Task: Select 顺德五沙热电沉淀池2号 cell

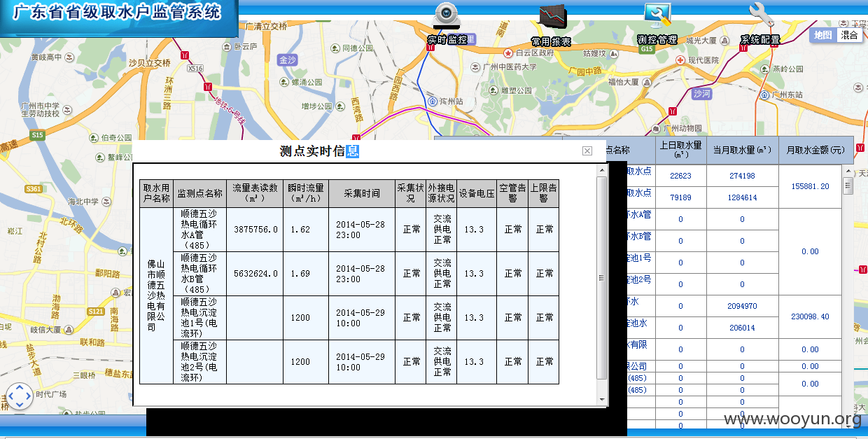Action: 200,362
